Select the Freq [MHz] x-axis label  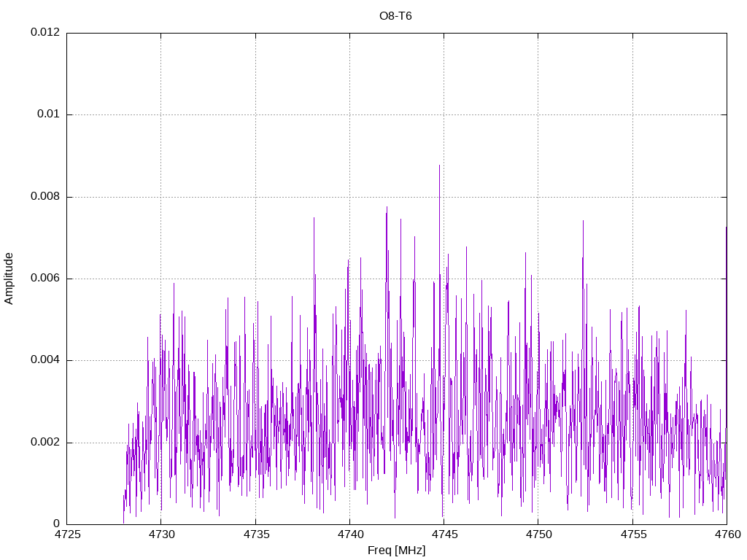click(396, 551)
